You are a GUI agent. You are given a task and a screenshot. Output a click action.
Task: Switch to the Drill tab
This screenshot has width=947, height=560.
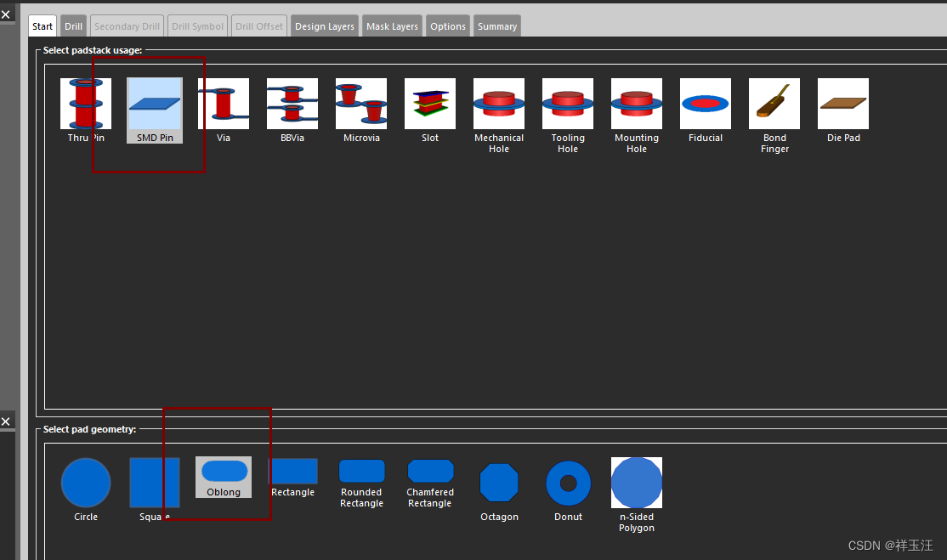[74, 26]
